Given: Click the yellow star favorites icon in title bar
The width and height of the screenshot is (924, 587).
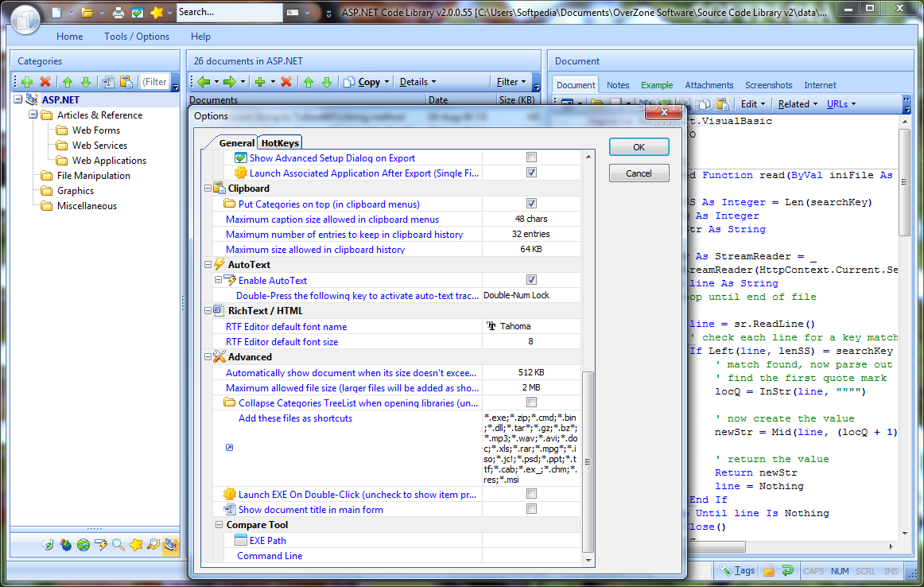Looking at the screenshot, I should (157, 12).
